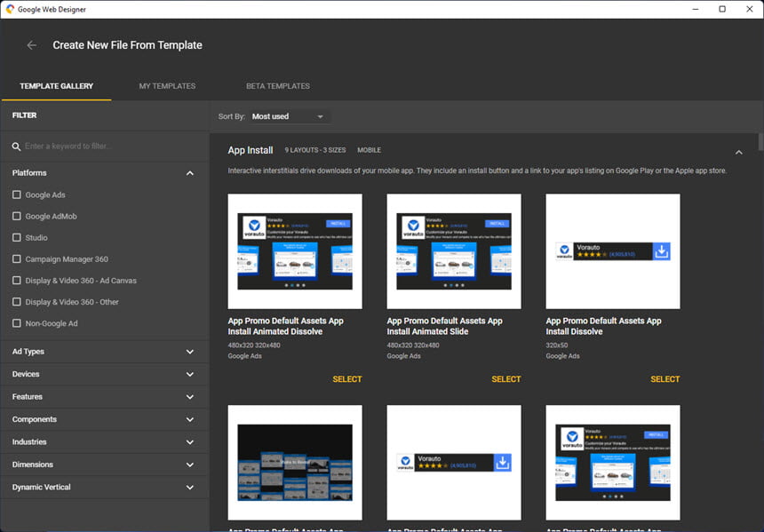Collapse the App Install section chevron
This screenshot has height=532, width=764.
coord(738,153)
